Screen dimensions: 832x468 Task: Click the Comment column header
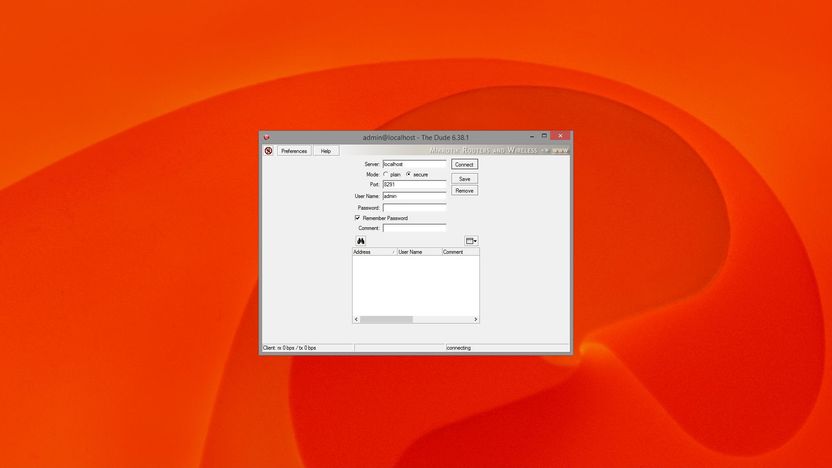461,252
